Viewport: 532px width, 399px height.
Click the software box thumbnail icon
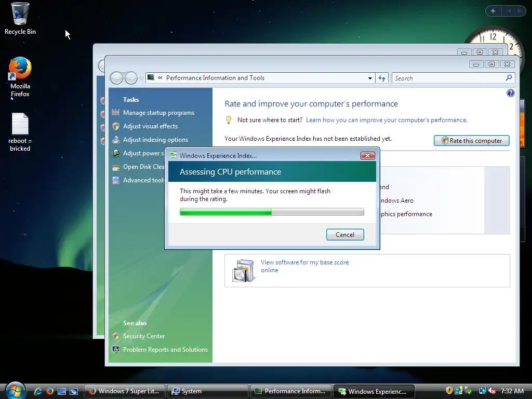click(243, 270)
